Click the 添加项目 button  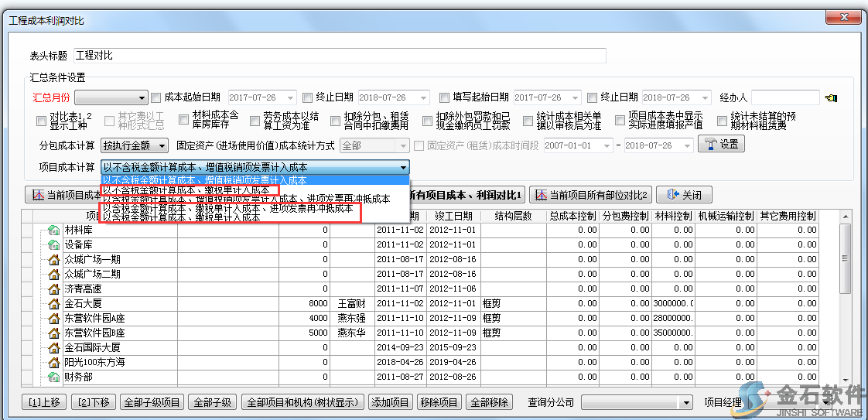coord(390,402)
